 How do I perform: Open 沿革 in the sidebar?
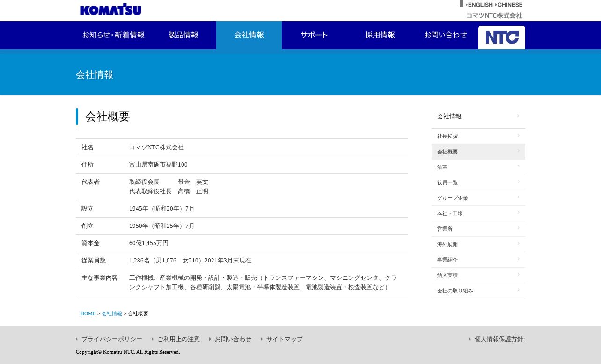(478, 167)
